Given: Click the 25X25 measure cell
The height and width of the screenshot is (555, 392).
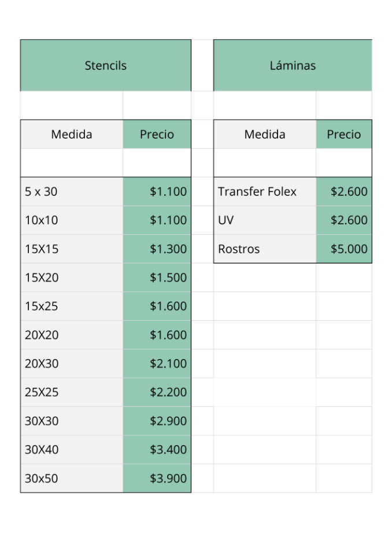Looking at the screenshot, I should pos(72,392).
